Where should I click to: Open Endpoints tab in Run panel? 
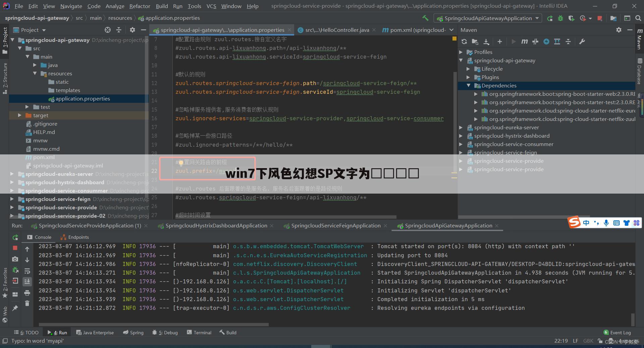pos(75,237)
